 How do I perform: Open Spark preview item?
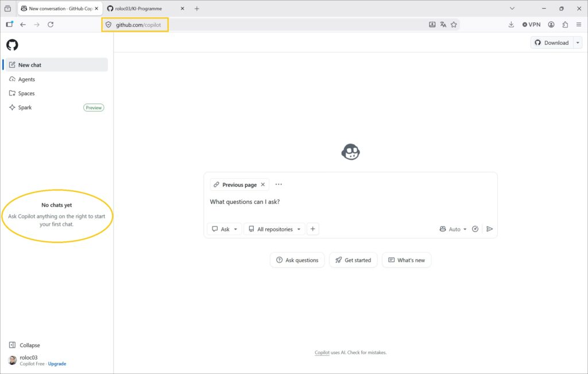[57, 107]
